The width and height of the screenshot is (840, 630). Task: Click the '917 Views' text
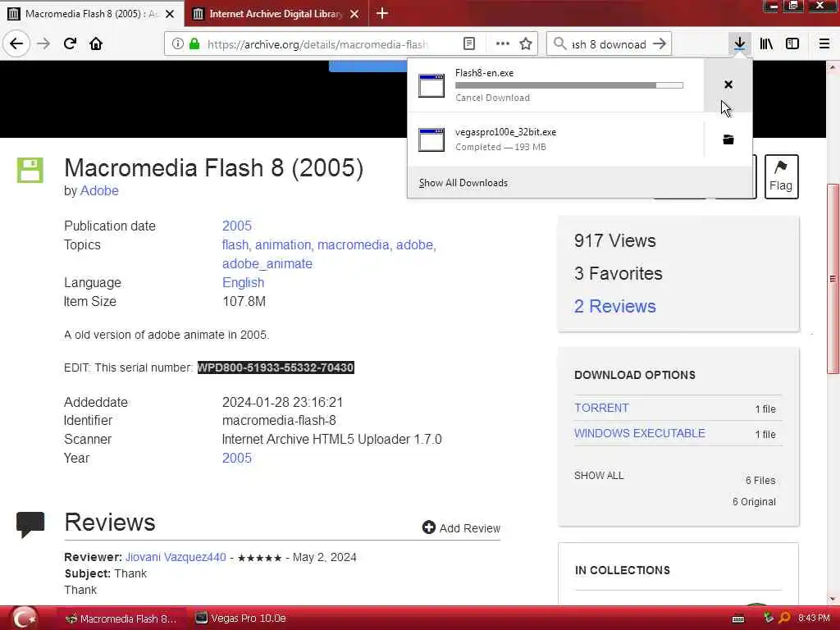click(615, 240)
